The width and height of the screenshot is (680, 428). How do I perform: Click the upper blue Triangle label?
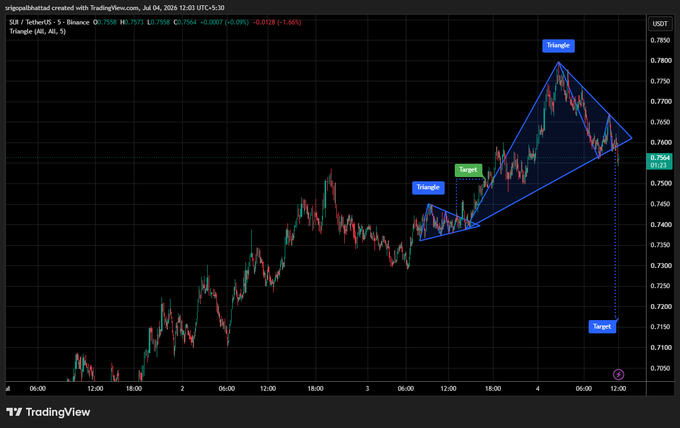[x=558, y=46]
